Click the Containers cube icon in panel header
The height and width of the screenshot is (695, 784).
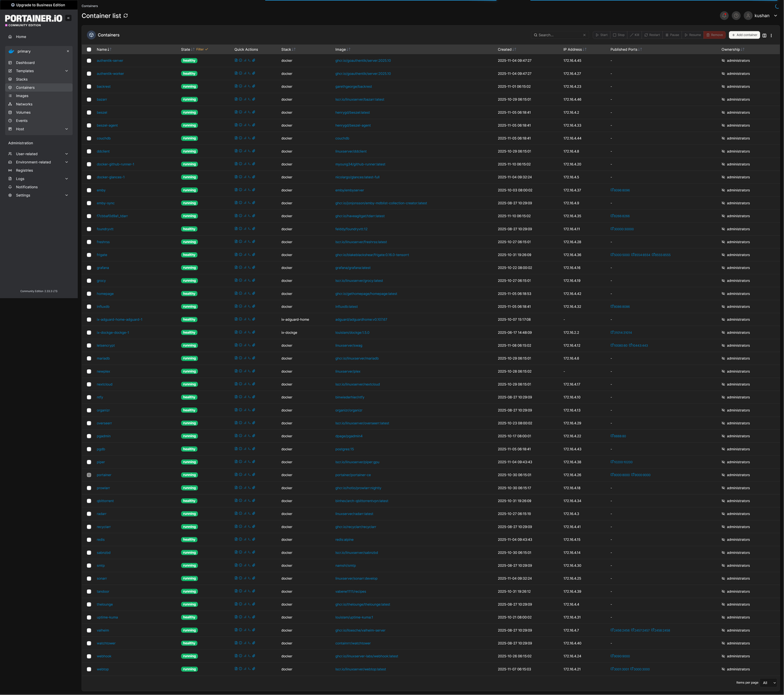pyautogui.click(x=91, y=35)
